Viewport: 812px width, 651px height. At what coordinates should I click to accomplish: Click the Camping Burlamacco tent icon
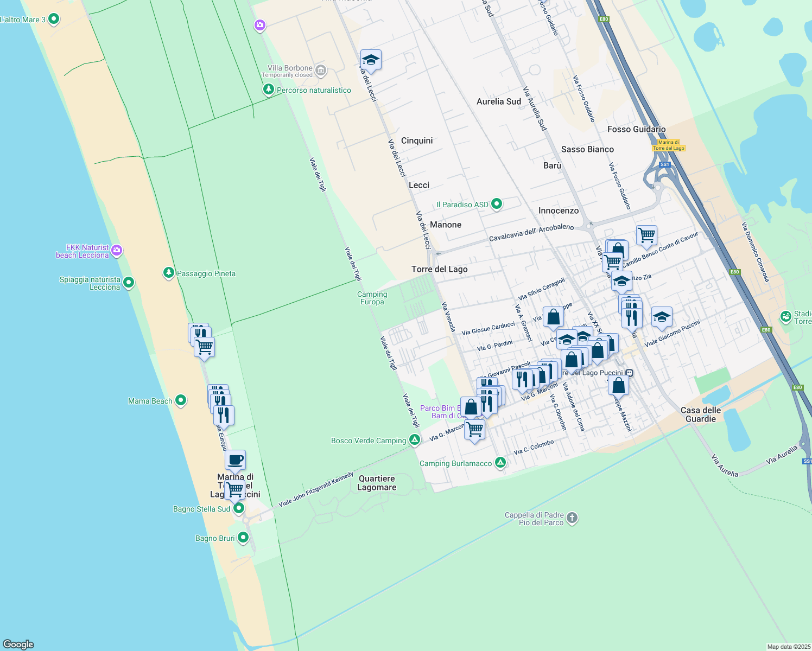click(x=500, y=463)
